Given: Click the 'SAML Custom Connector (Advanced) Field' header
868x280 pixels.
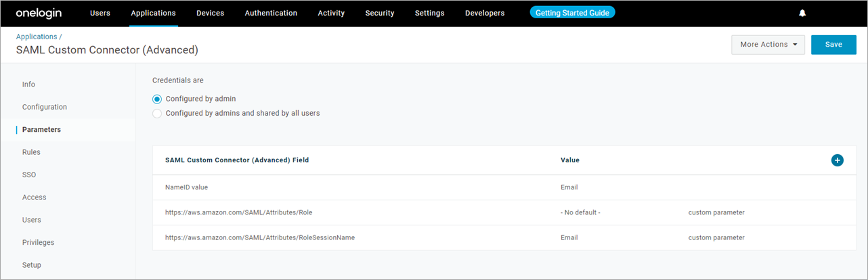Looking at the screenshot, I should pos(237,160).
